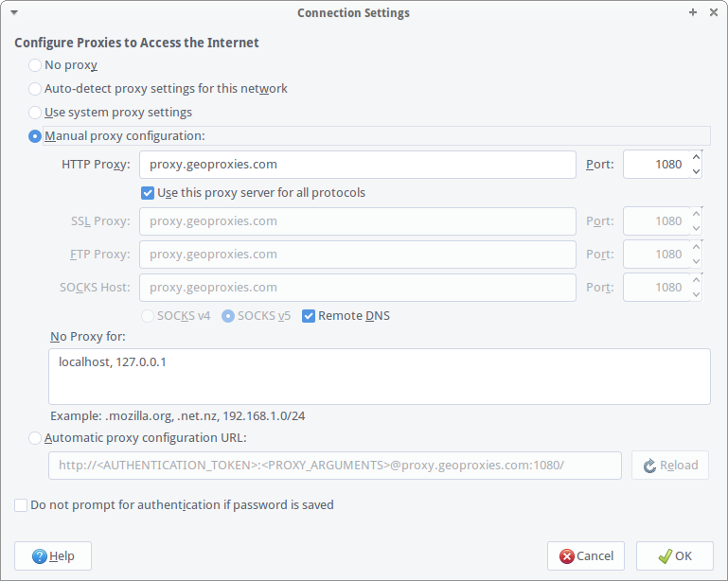Increase the SOCKS Host port value
Image resolution: width=728 pixels, height=581 pixels.
click(x=696, y=280)
